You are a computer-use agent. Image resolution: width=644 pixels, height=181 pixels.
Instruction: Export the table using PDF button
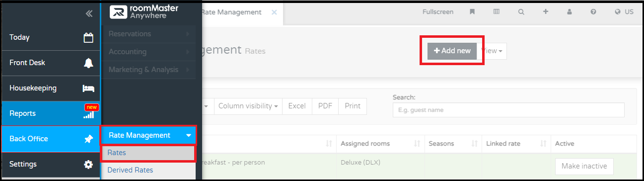click(325, 106)
